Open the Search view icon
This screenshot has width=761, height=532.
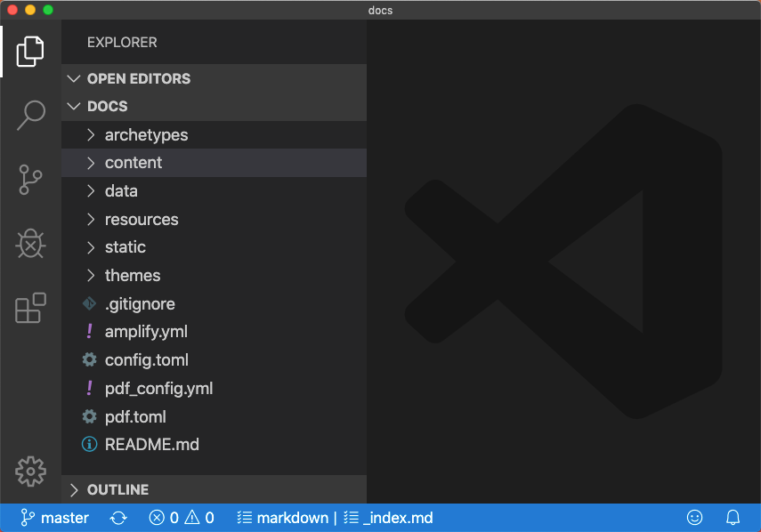(30, 115)
